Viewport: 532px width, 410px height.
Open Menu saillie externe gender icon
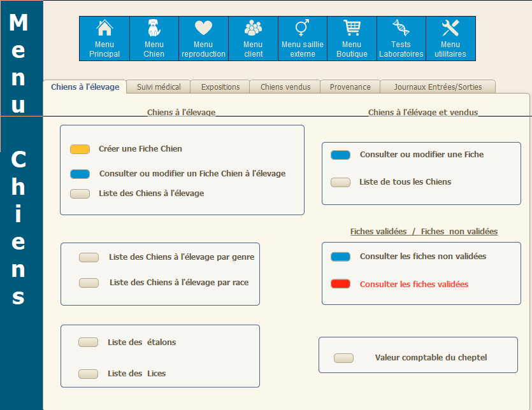[302, 29]
